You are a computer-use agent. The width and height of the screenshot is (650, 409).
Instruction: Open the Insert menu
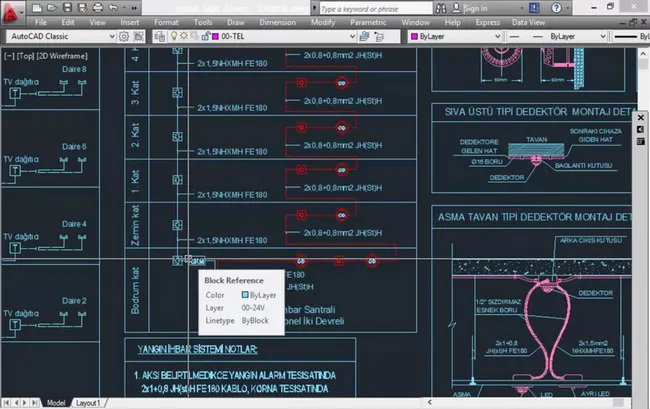(130, 22)
